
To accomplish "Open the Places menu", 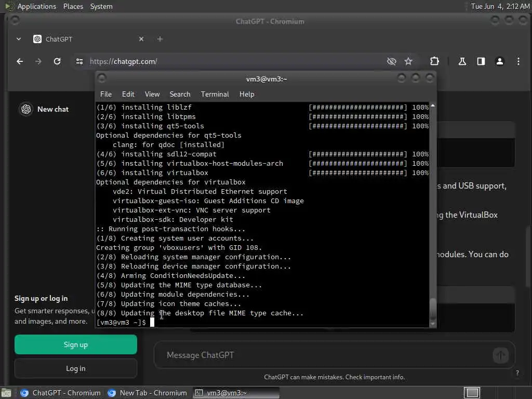I will (73, 6).
